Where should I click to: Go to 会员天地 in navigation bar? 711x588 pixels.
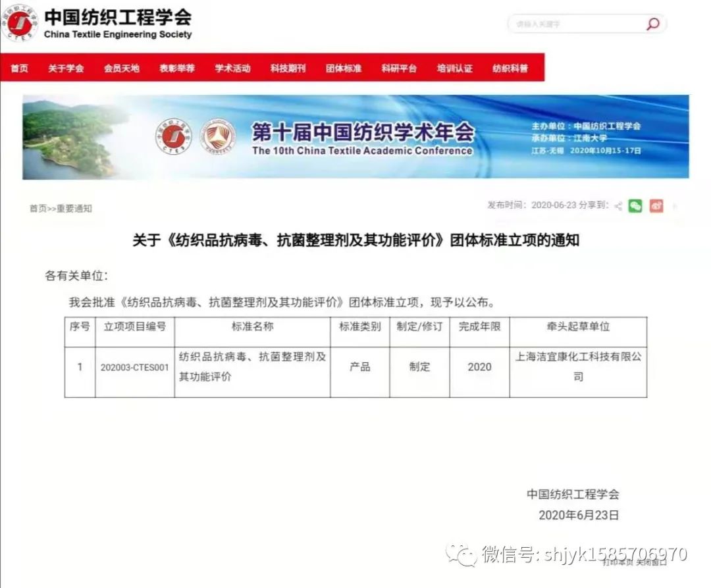[121, 68]
